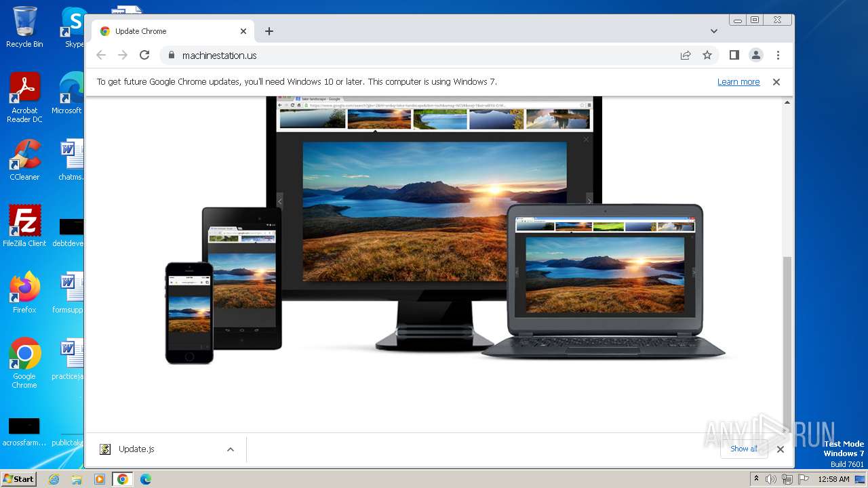Select FileZilla Client desktop icon

pyautogui.click(x=24, y=226)
